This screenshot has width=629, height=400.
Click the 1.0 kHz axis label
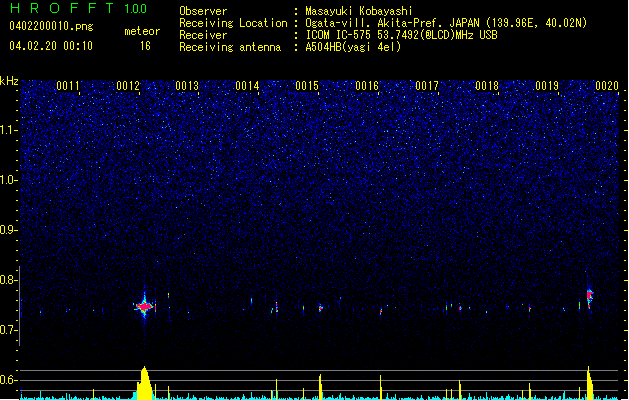point(8,180)
